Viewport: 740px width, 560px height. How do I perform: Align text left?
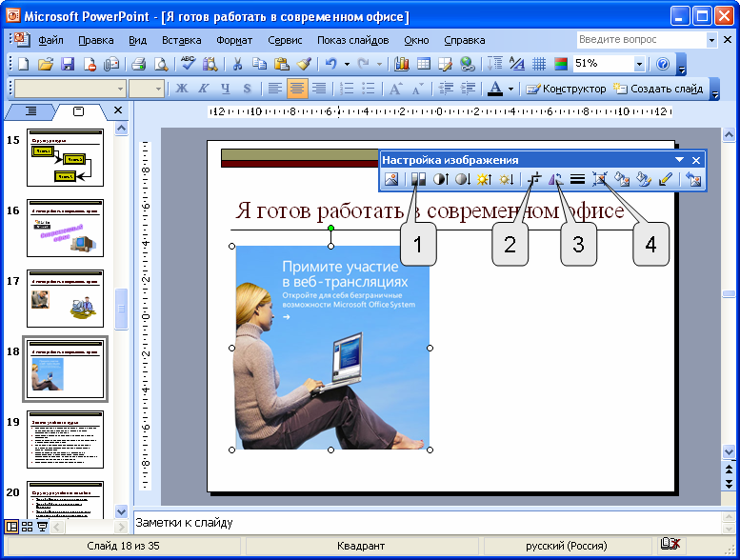point(274,89)
